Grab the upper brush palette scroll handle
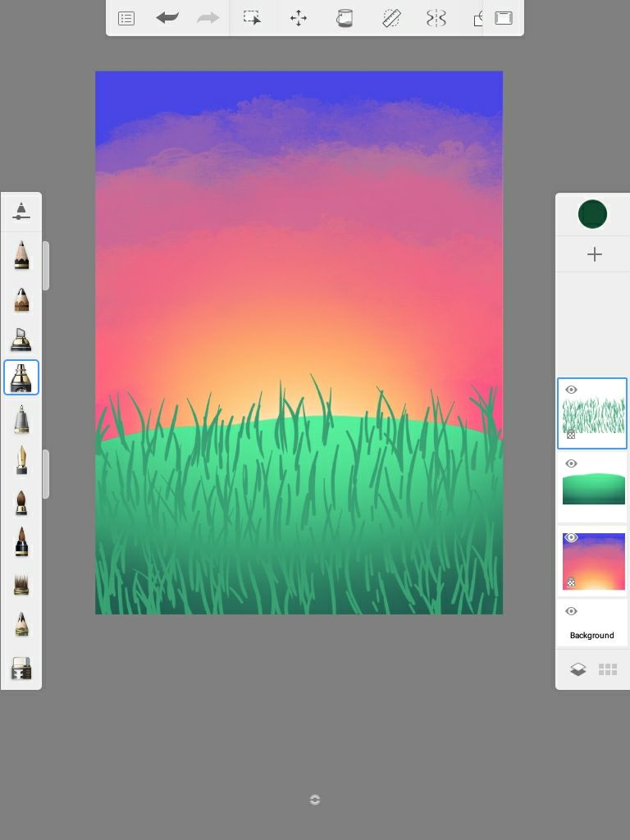The height and width of the screenshot is (840, 630). coord(46,266)
